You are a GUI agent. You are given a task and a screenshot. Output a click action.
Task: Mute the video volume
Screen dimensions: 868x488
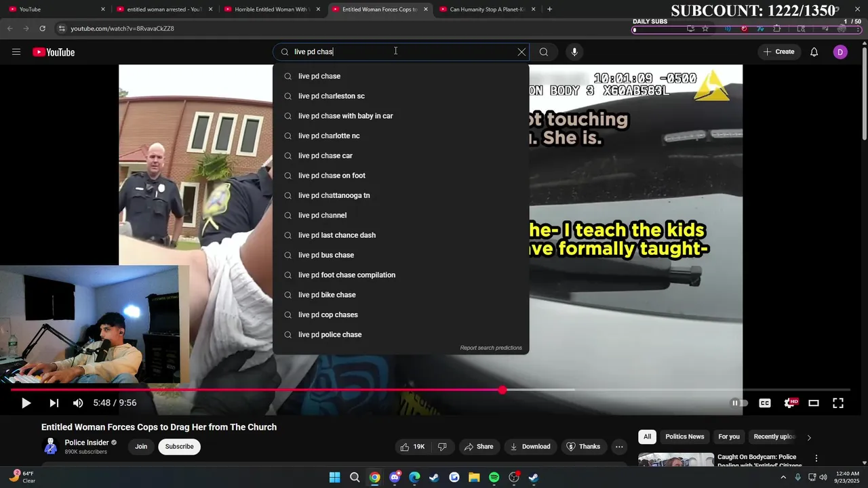coord(78,403)
